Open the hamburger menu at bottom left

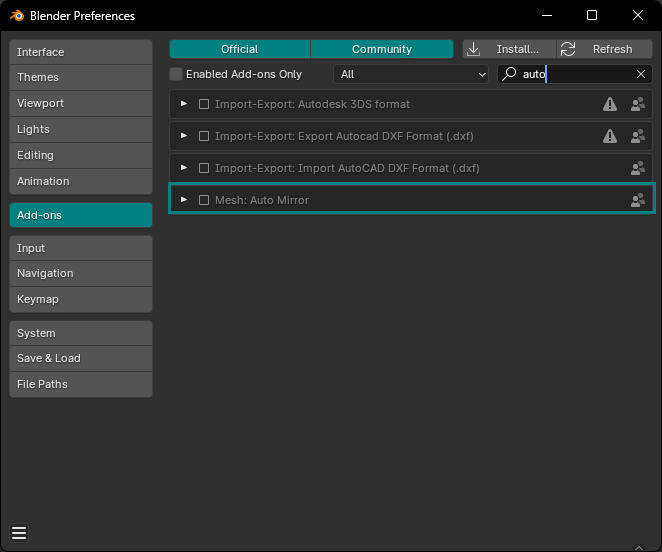point(19,532)
